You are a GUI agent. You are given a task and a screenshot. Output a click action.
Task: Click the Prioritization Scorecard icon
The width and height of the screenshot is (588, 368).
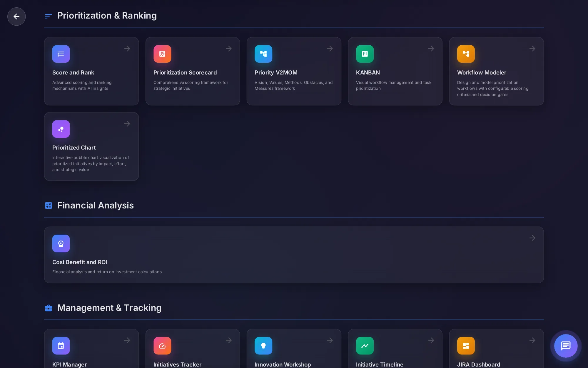click(162, 54)
